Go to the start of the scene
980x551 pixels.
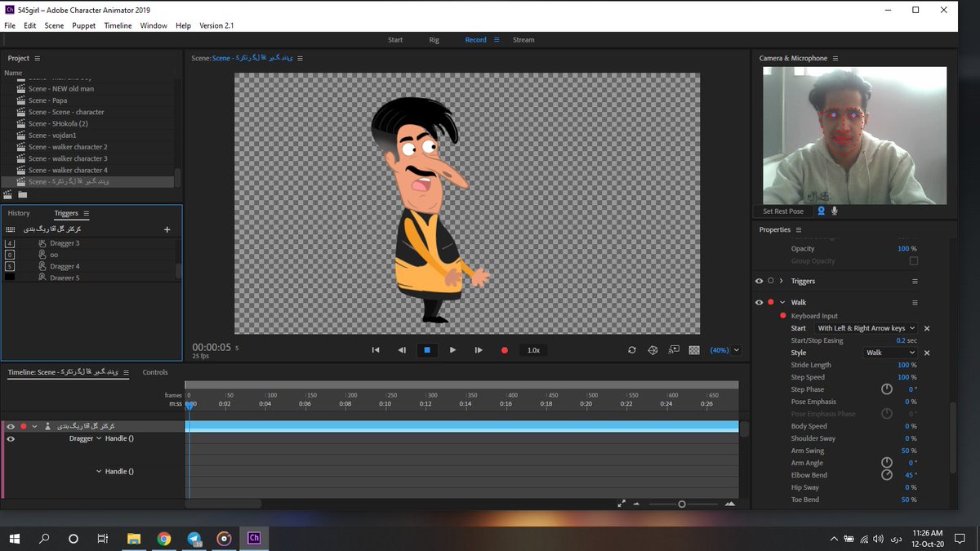click(376, 350)
